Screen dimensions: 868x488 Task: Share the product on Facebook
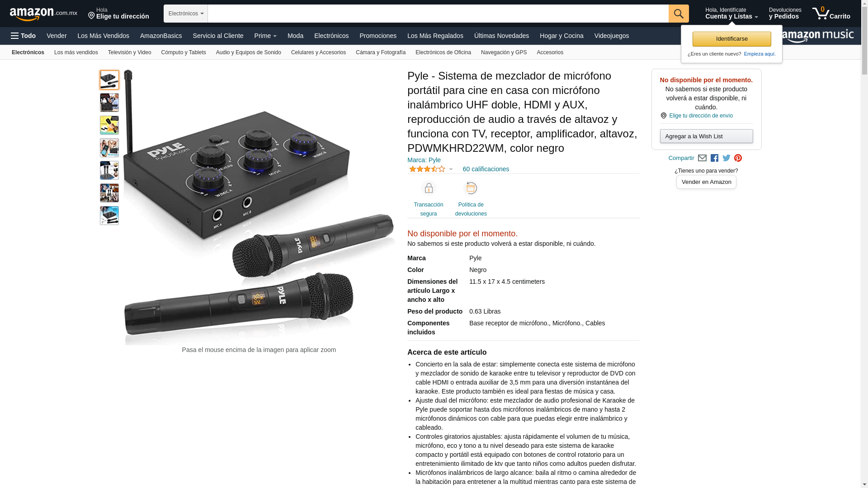click(x=714, y=158)
